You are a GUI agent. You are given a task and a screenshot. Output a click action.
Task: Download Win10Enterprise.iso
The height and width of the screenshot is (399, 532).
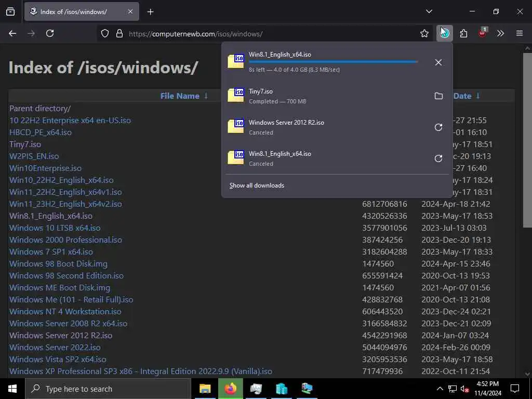click(x=45, y=168)
